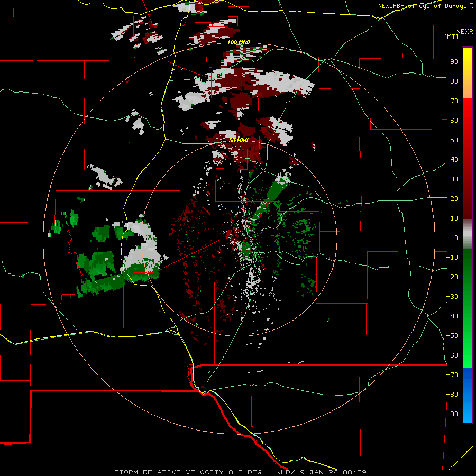Click the [KT] units label
This screenshot has width=476, height=476.
coord(451,36)
